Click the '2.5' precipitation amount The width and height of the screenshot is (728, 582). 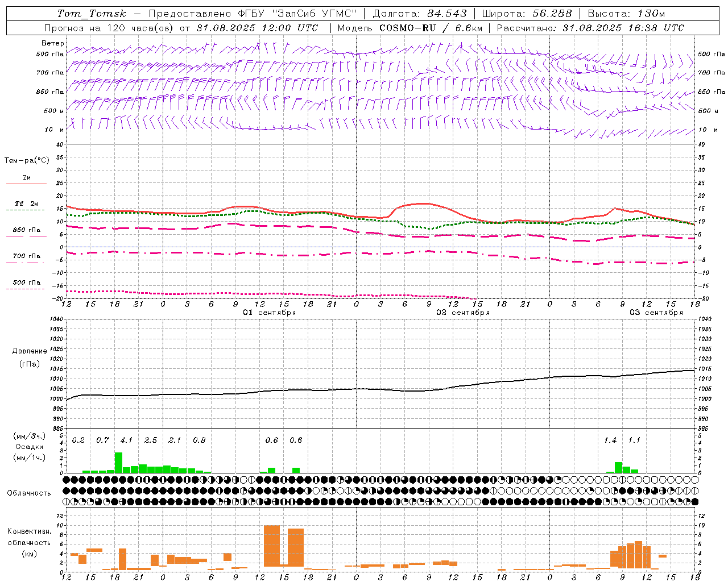(x=151, y=440)
